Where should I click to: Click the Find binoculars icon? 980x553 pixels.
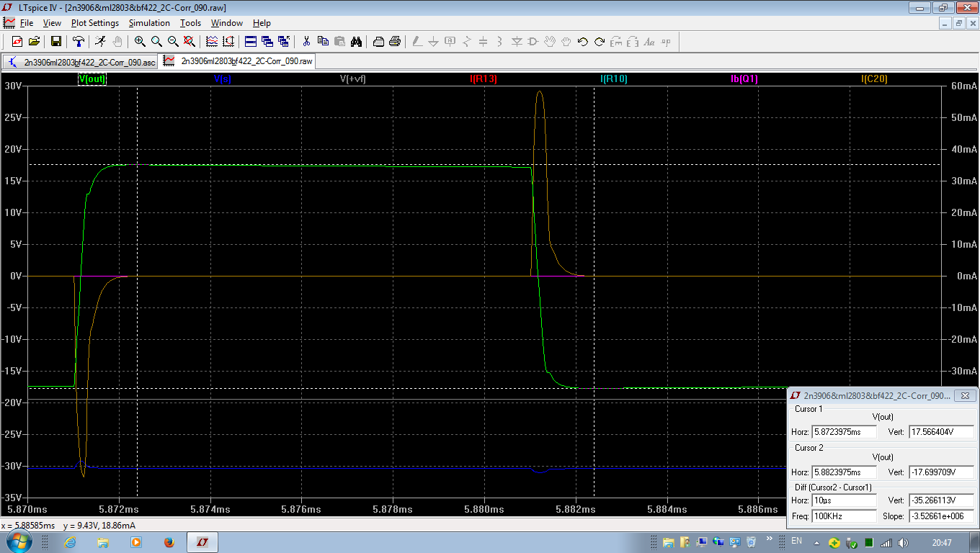point(356,42)
